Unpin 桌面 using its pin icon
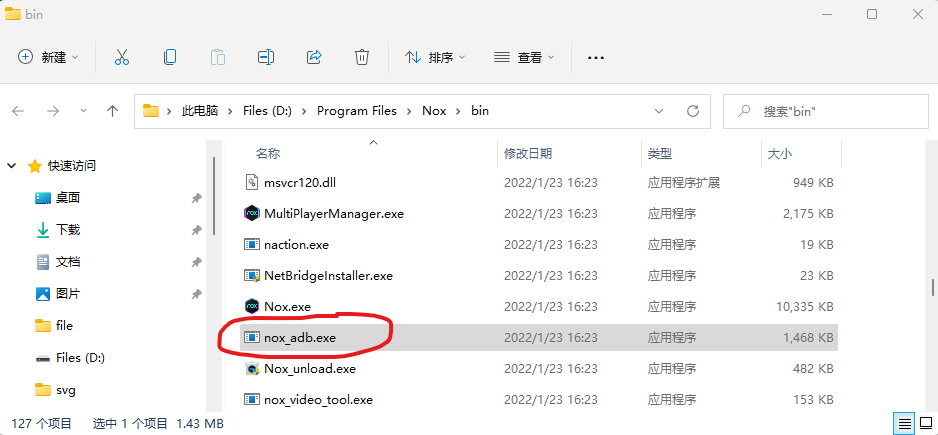The height and width of the screenshot is (435, 938). tap(196, 198)
